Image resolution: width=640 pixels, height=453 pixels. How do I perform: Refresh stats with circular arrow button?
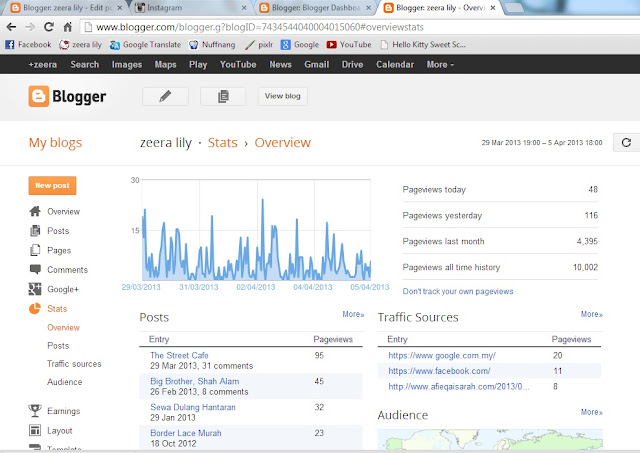coord(626,142)
